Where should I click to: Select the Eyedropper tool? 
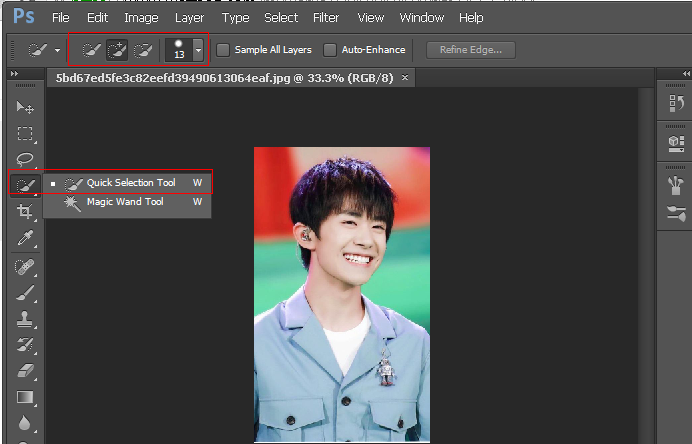click(x=25, y=238)
